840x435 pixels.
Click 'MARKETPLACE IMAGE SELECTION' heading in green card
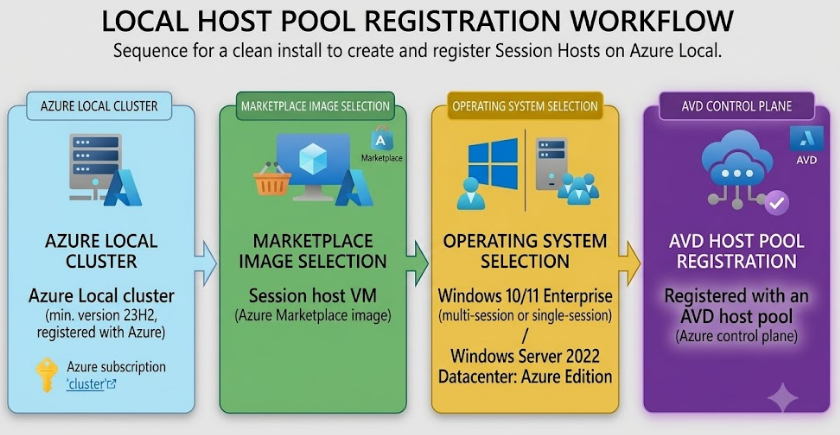point(313,251)
